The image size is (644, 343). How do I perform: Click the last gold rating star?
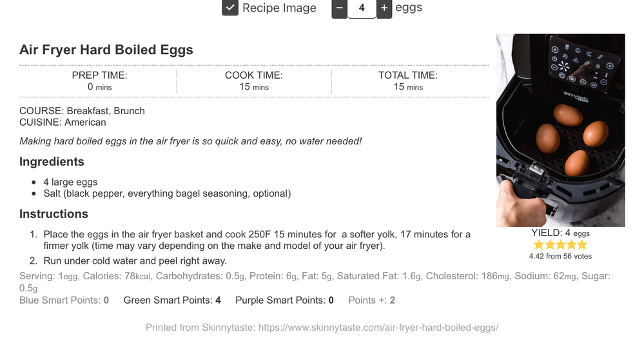coord(582,245)
